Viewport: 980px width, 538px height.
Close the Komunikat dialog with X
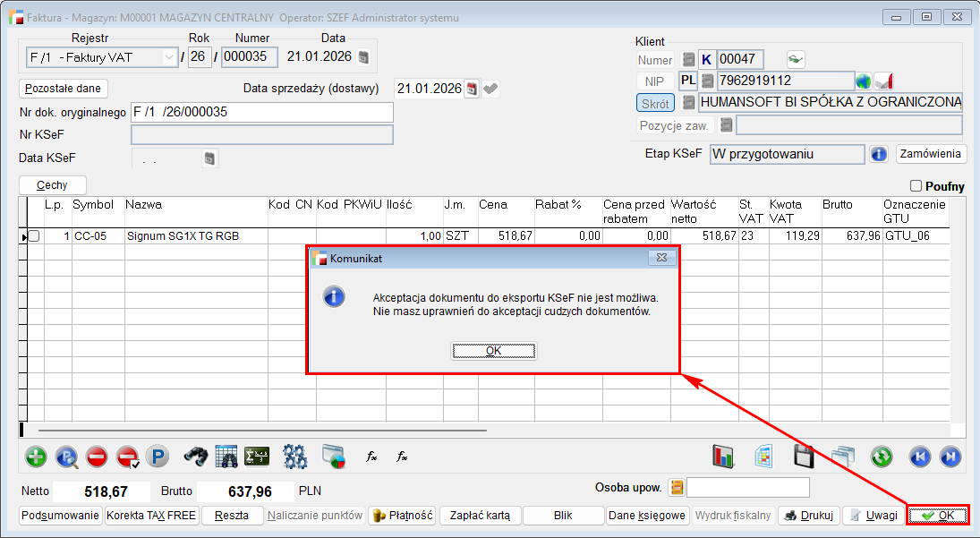[x=661, y=258]
